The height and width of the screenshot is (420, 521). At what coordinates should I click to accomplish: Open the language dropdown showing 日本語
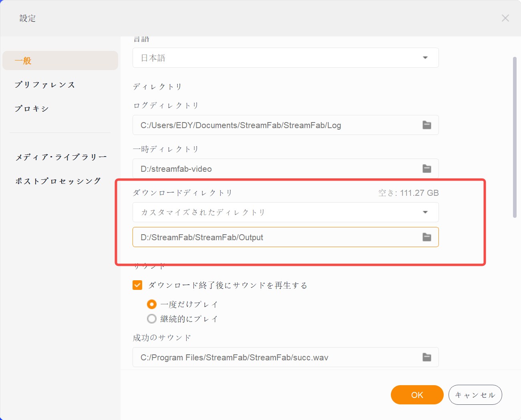pos(286,58)
